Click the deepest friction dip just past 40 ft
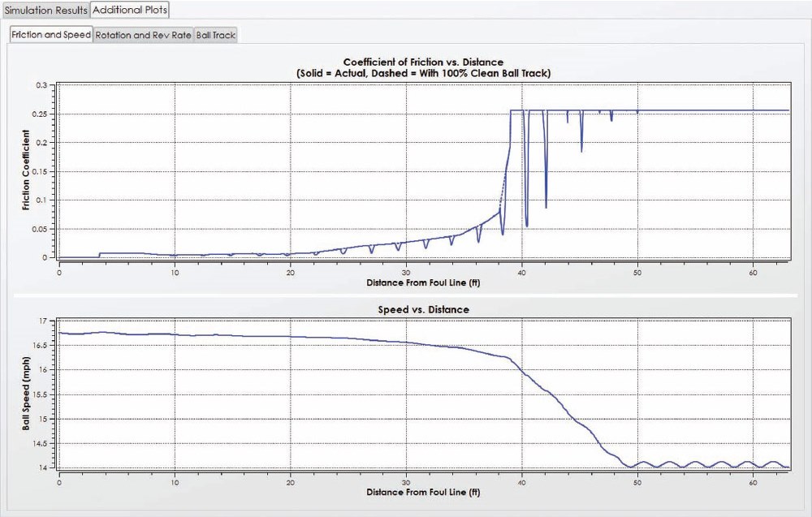 pos(527,225)
